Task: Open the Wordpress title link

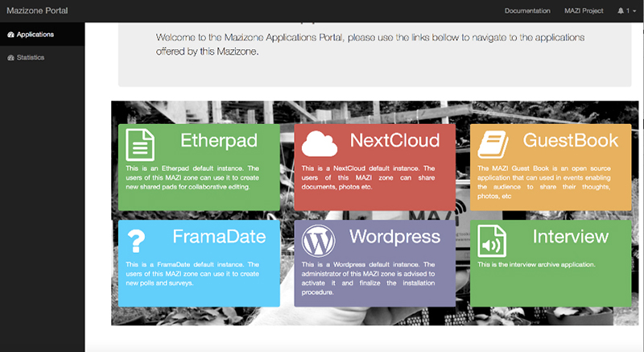Action: click(x=394, y=237)
